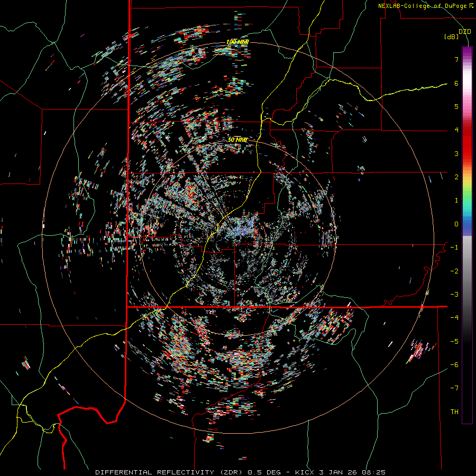The height and width of the screenshot is (476, 476).
Task: Click the ZDR color bar legend
Action: (x=467, y=235)
